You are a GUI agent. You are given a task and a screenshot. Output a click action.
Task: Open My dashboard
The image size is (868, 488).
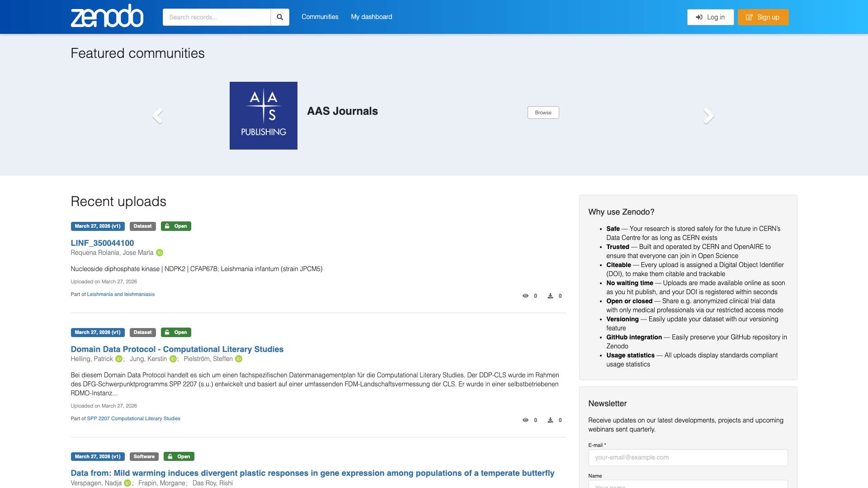tap(372, 17)
